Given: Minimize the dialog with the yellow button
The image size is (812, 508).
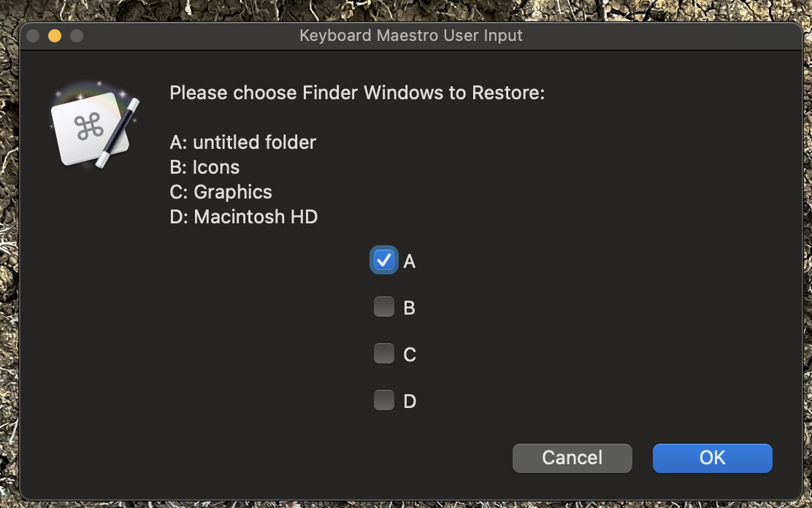Looking at the screenshot, I should point(55,36).
